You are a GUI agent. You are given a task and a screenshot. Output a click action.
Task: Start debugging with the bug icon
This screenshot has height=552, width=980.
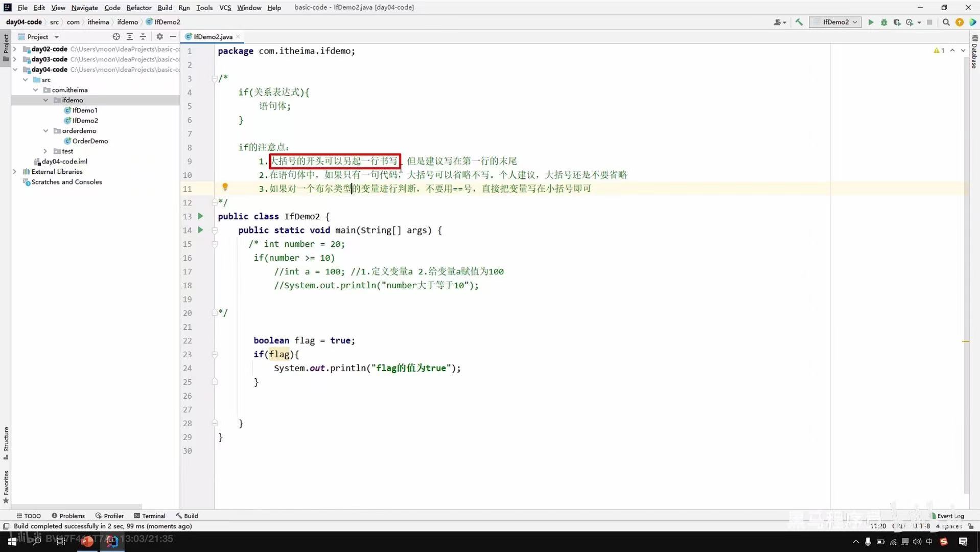coord(884,22)
